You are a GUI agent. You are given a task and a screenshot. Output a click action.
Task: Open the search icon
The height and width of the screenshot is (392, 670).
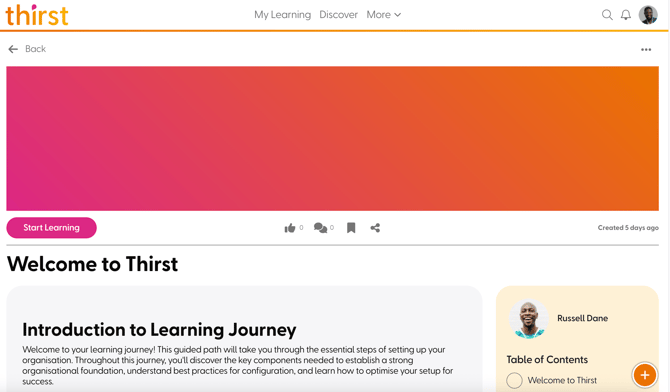click(607, 15)
